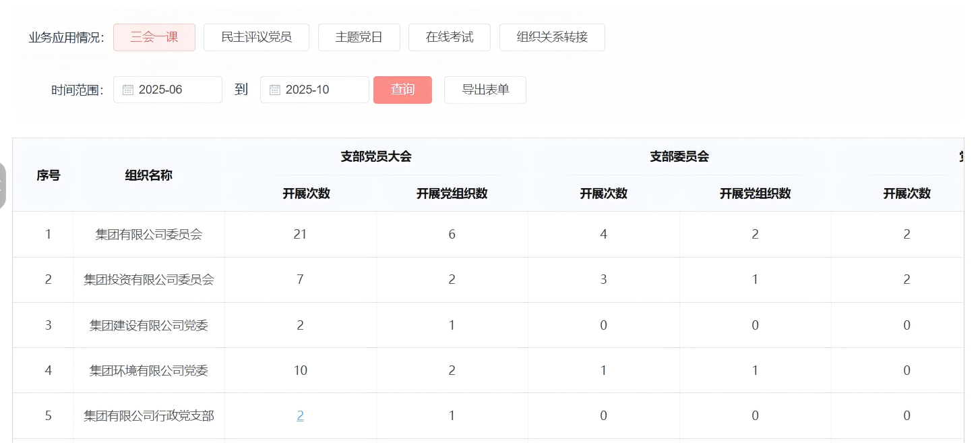This screenshot has width=980, height=443.
Task: Click 支部委员会 column header
Action: click(x=679, y=156)
